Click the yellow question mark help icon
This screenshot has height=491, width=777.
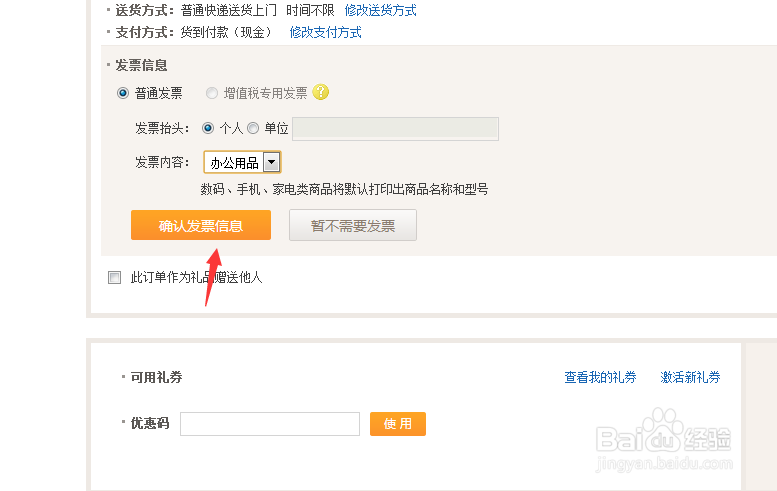[x=321, y=92]
